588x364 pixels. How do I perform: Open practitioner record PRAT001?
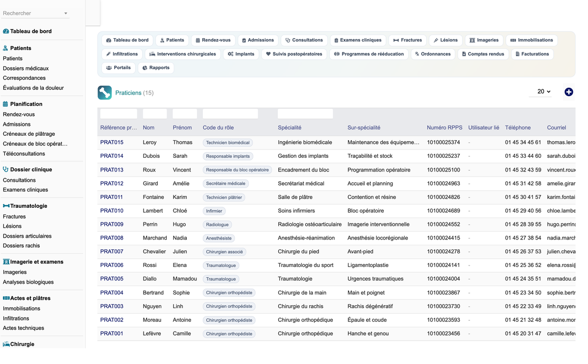112,334
